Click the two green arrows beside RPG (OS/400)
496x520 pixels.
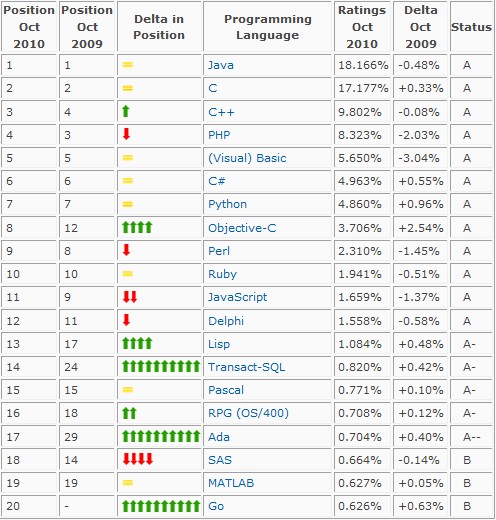(129, 413)
